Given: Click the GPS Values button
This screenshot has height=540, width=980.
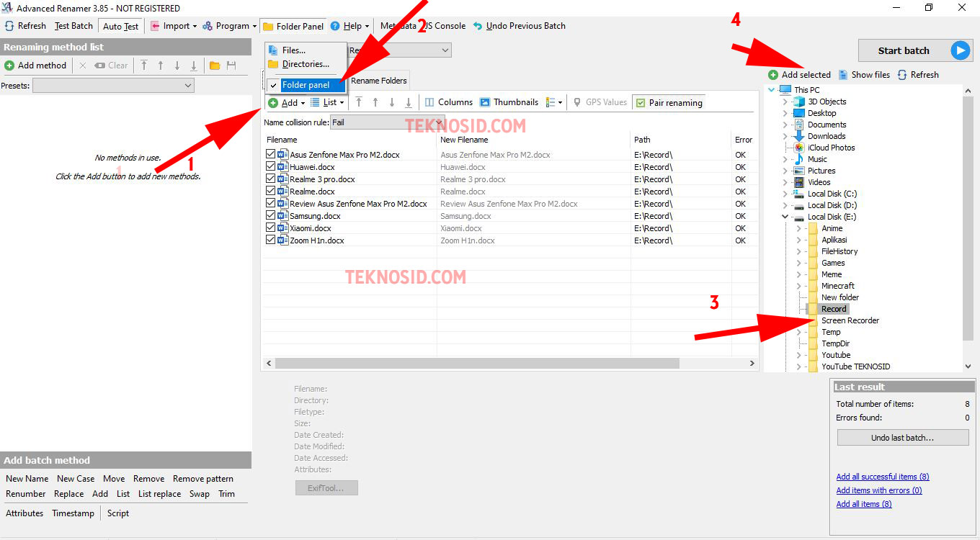Looking at the screenshot, I should (600, 103).
